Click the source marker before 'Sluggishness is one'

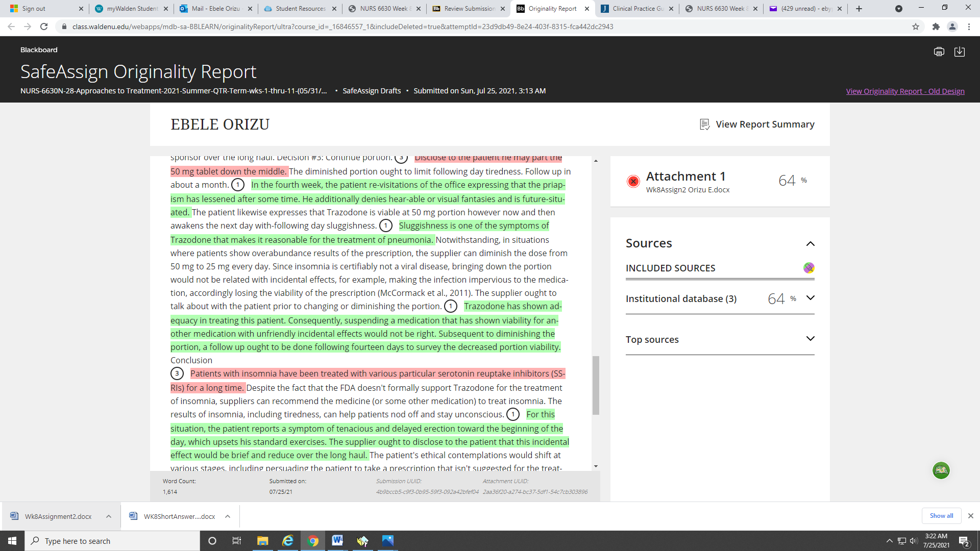(386, 226)
